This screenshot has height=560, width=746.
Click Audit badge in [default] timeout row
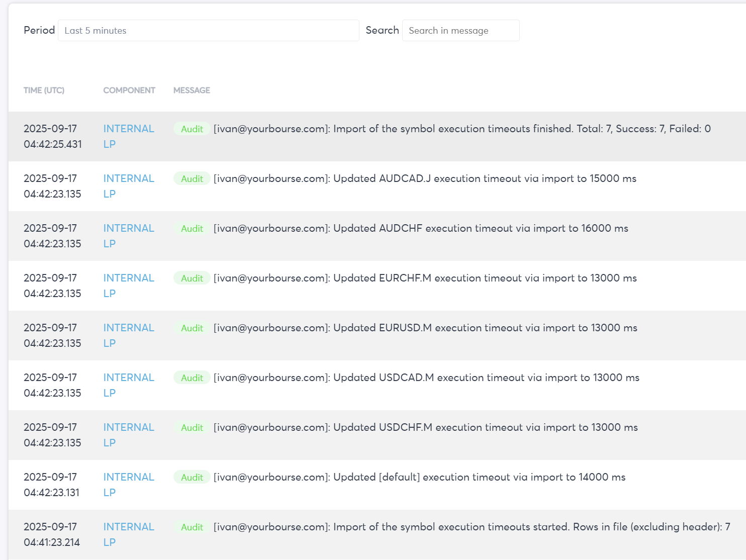click(x=192, y=478)
